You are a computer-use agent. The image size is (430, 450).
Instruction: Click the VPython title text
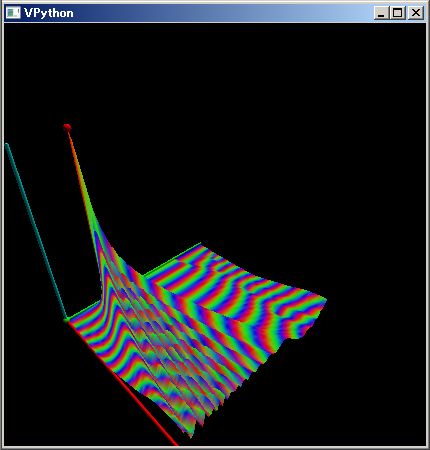(x=49, y=13)
